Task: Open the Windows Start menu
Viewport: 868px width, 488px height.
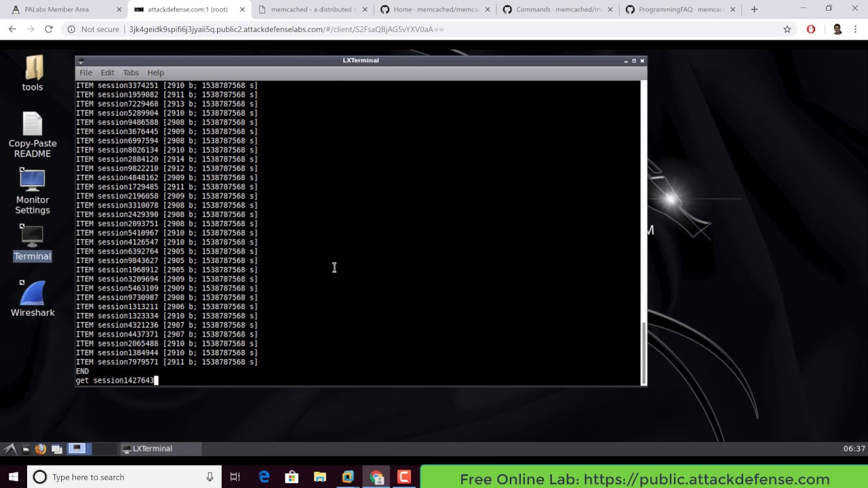Action: click(x=13, y=477)
